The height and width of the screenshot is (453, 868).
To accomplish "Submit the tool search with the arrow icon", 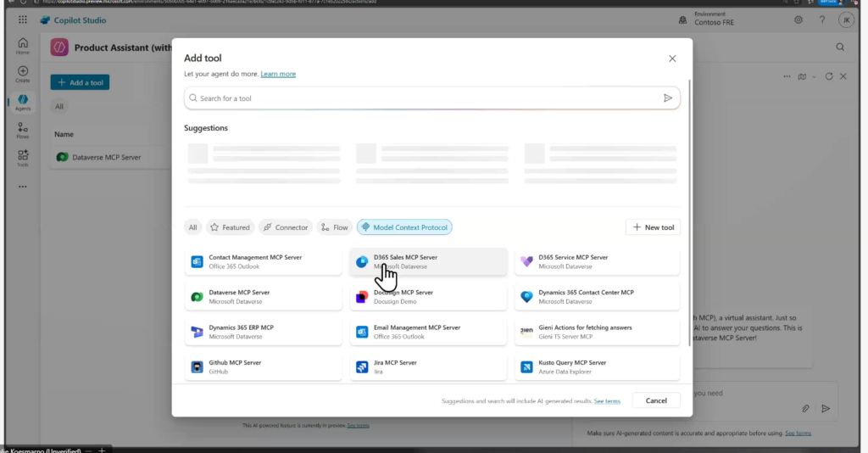I will point(668,98).
